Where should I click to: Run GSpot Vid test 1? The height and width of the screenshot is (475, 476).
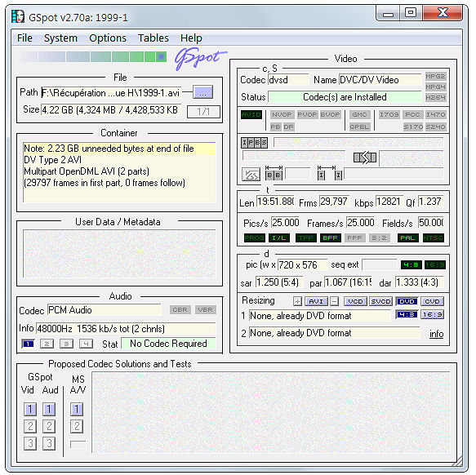(30, 409)
